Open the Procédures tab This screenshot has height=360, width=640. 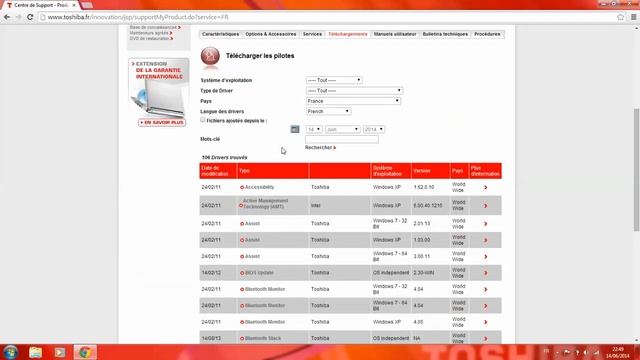[x=487, y=34]
